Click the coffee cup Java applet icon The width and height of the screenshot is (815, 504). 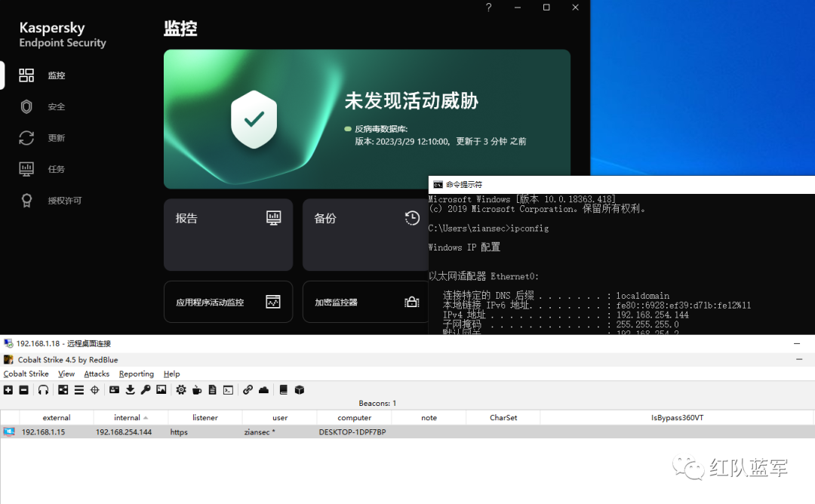click(197, 389)
